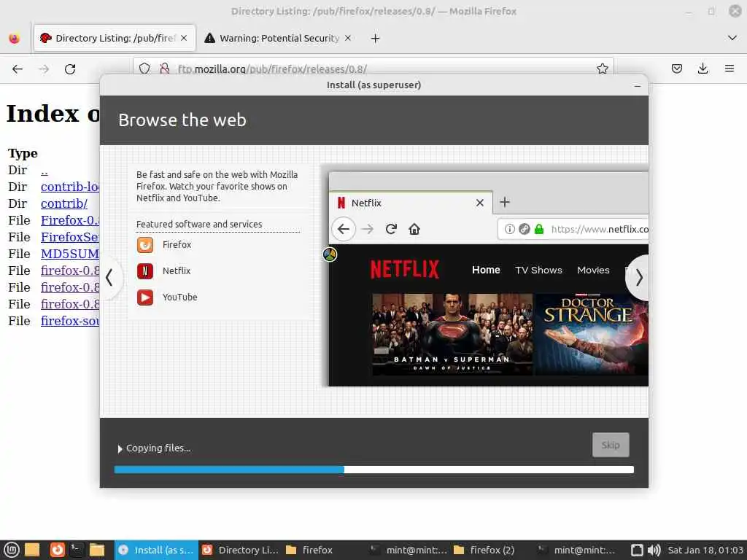Click the Batman v Superman thumbnail

tap(452, 334)
